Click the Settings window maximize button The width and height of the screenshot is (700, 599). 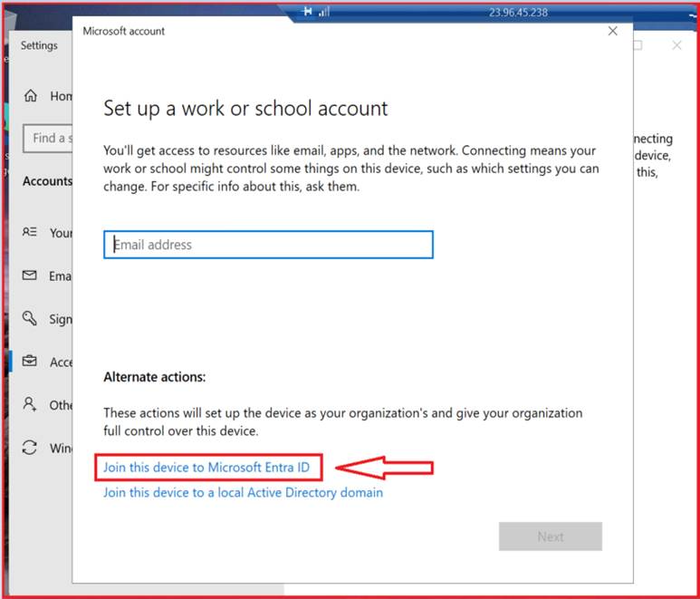638,45
